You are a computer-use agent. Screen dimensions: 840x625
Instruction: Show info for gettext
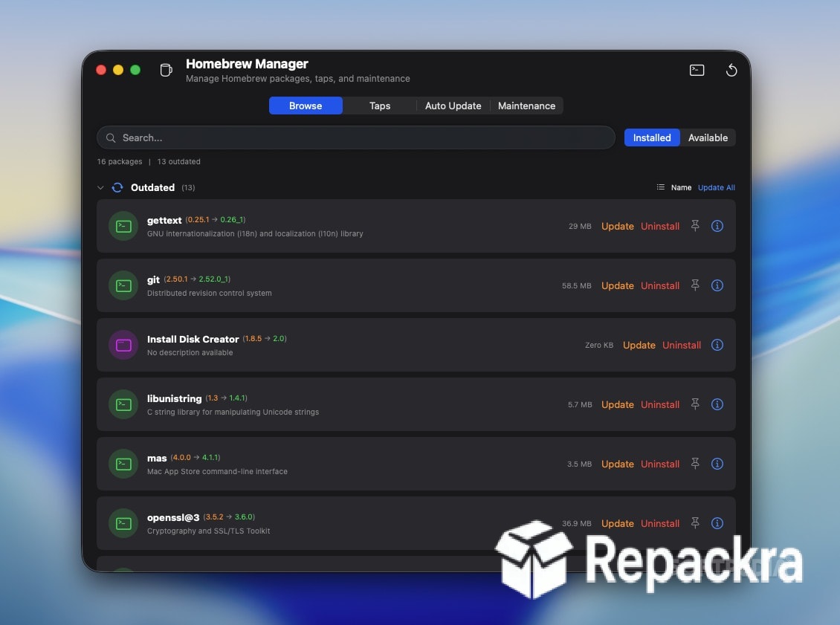tap(717, 226)
